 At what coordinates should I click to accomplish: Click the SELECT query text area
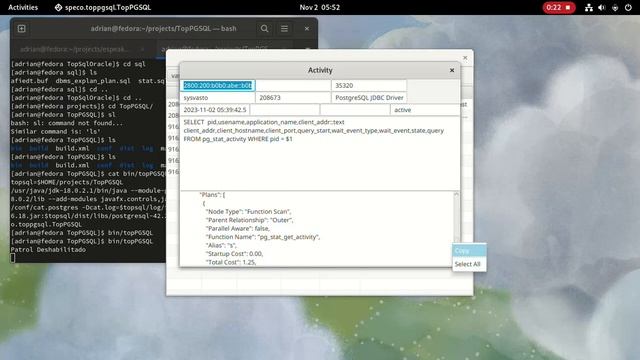click(320, 153)
